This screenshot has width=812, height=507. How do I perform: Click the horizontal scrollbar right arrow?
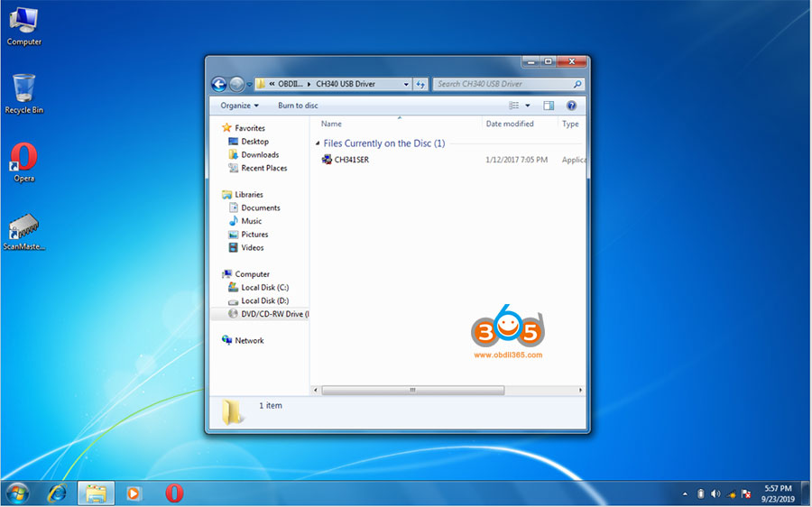coord(580,391)
